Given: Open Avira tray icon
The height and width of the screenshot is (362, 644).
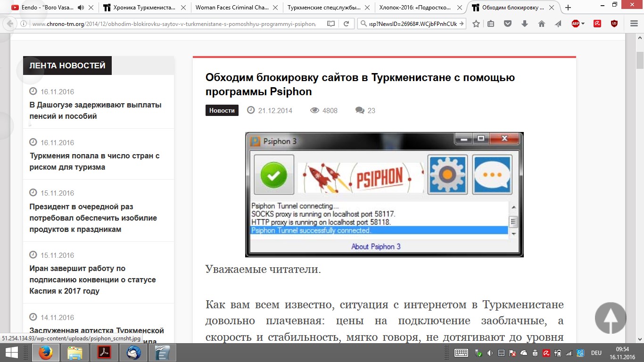Looking at the screenshot, I should click(x=546, y=353).
